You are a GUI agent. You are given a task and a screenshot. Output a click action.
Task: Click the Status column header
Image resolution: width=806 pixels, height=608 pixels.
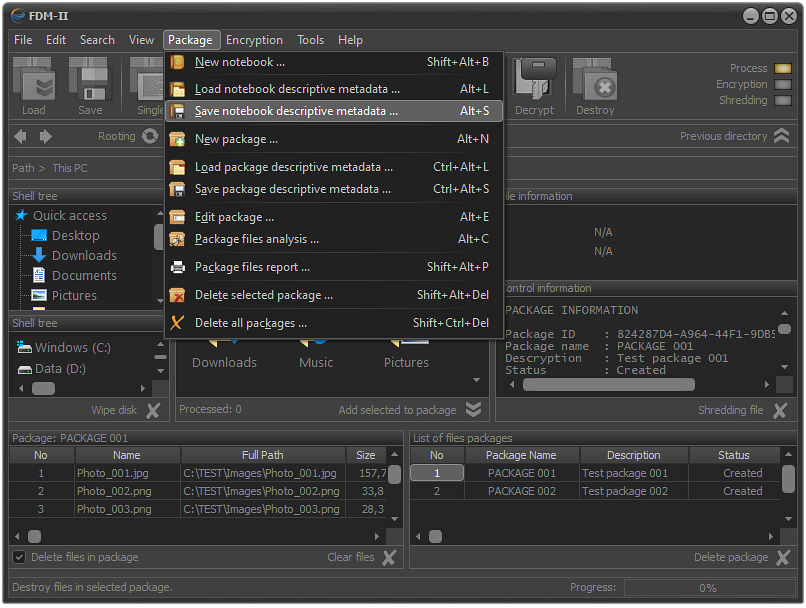[734, 455]
